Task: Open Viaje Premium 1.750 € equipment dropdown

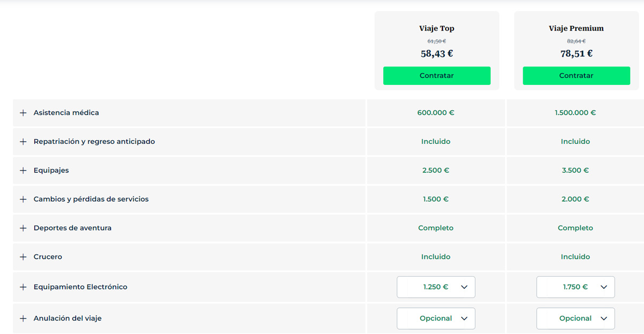Action: point(575,287)
